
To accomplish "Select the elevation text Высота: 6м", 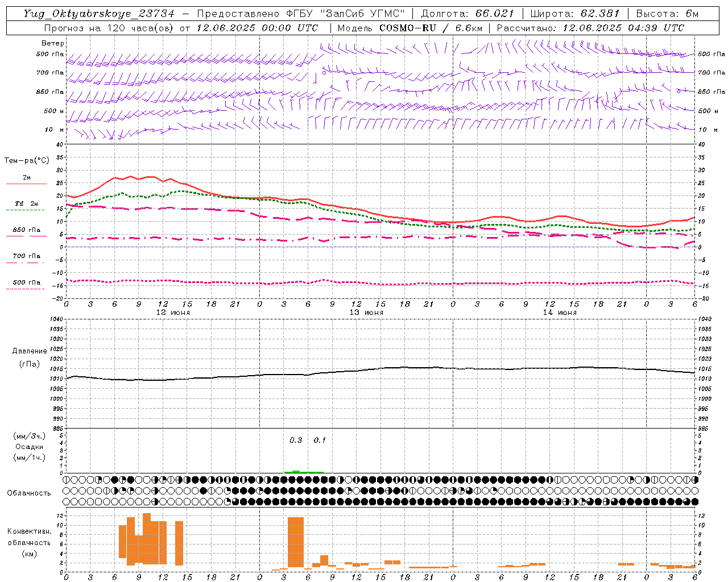I will pyautogui.click(x=667, y=14).
